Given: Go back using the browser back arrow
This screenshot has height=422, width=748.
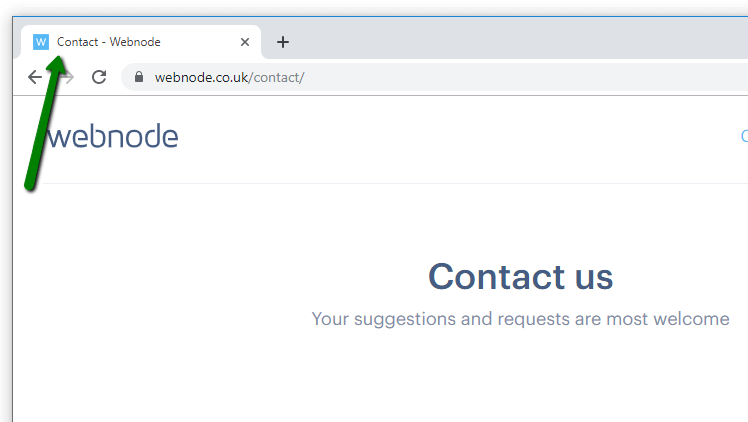Looking at the screenshot, I should tap(35, 77).
